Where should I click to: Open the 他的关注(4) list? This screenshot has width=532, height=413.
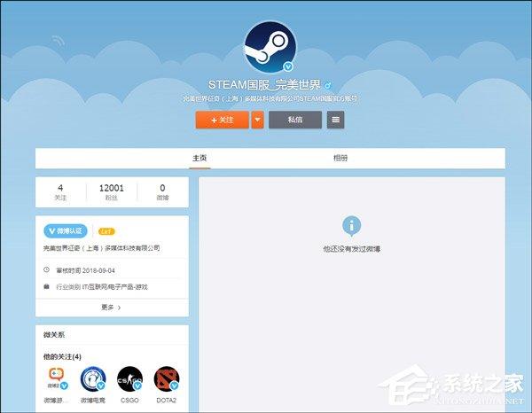tap(62, 356)
